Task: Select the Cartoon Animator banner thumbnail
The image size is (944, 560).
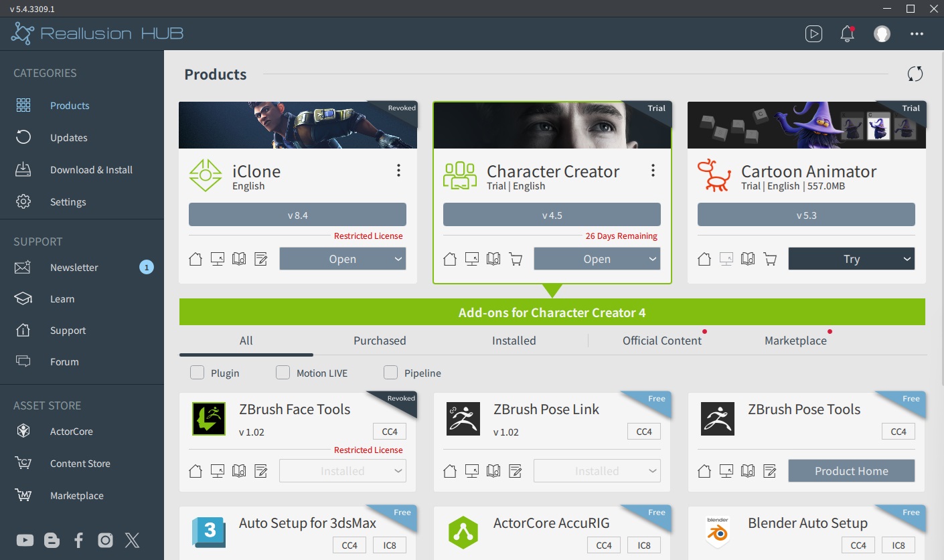Action: click(x=807, y=125)
